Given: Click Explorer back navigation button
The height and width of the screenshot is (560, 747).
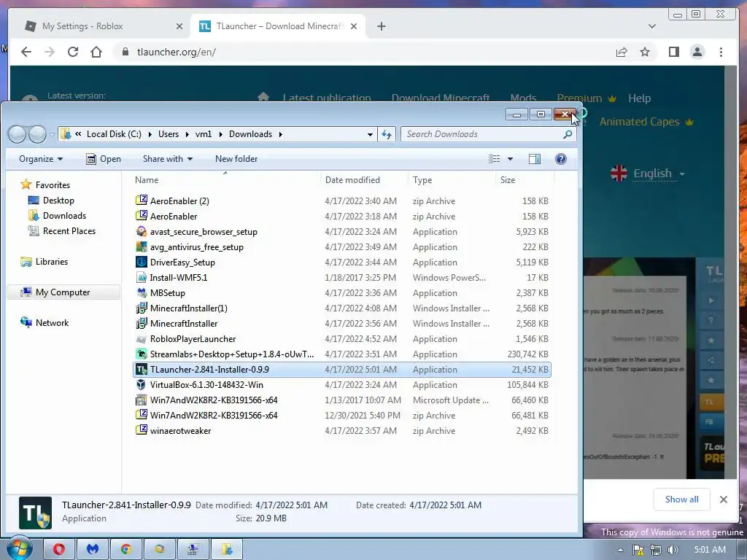Looking at the screenshot, I should 18,134.
